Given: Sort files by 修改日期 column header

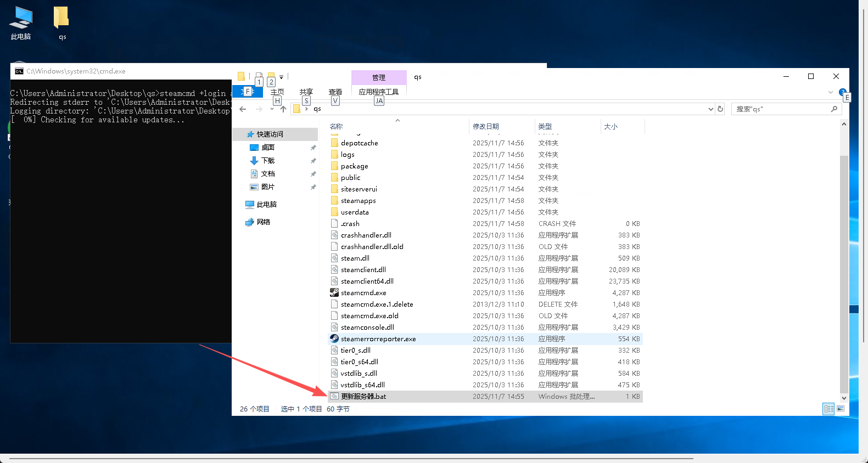Looking at the screenshot, I should (x=486, y=127).
